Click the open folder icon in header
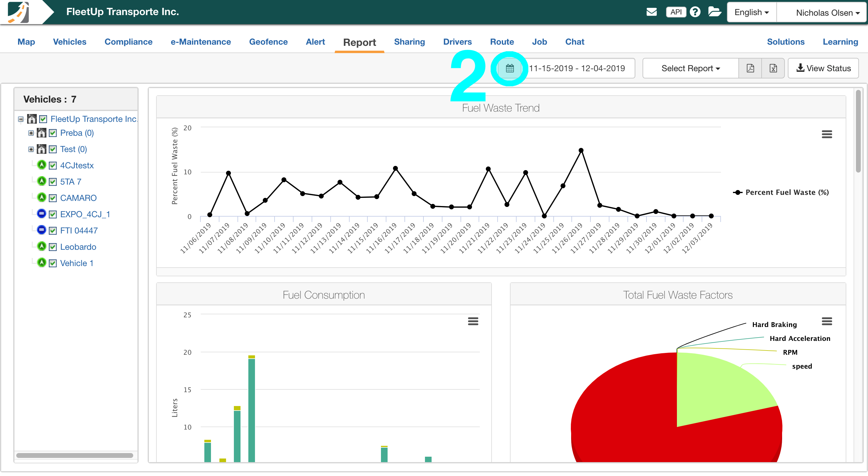868x476 pixels. 715,12
